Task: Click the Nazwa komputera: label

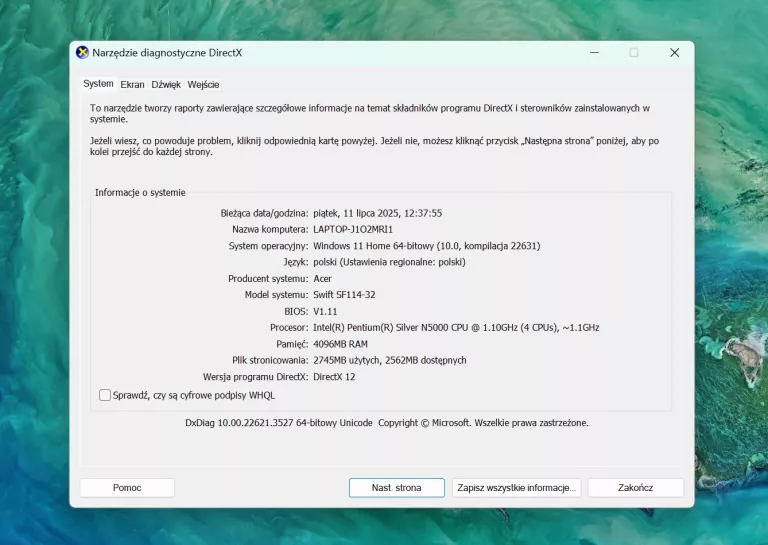Action: (x=270, y=229)
